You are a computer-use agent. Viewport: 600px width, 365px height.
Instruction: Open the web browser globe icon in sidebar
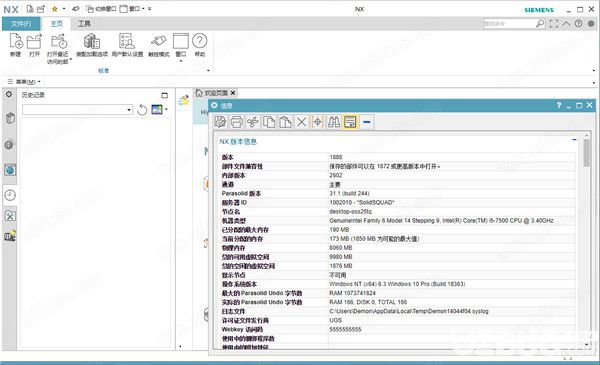tap(10, 170)
